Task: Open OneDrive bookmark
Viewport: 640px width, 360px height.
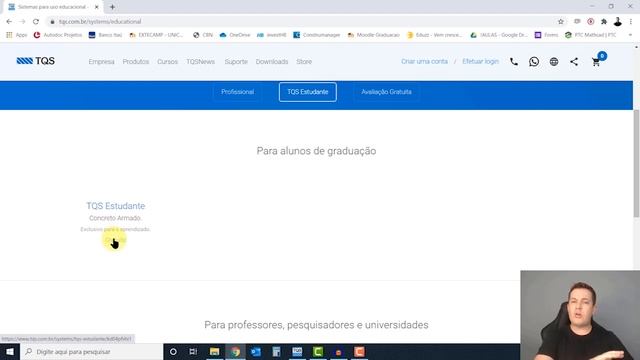Action: tap(235, 35)
